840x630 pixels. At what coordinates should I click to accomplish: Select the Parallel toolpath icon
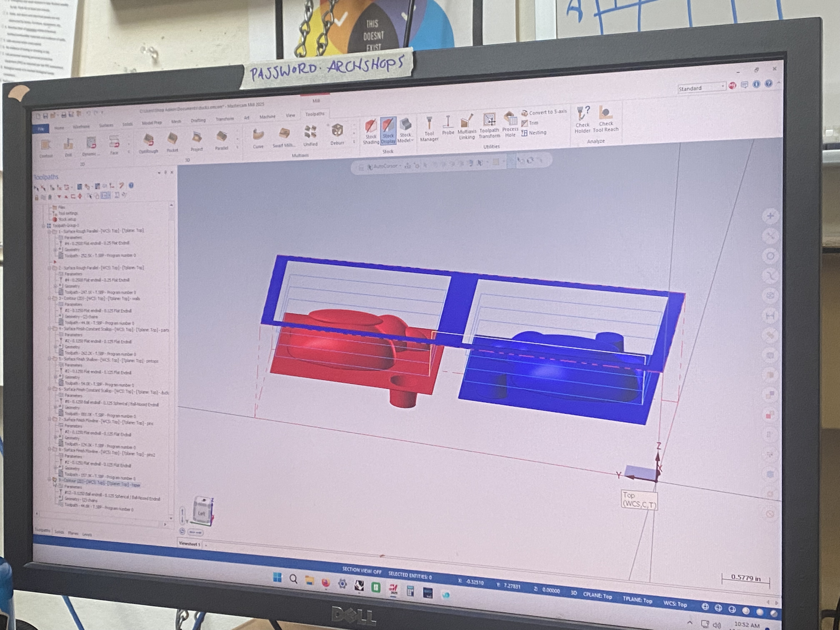pos(221,140)
